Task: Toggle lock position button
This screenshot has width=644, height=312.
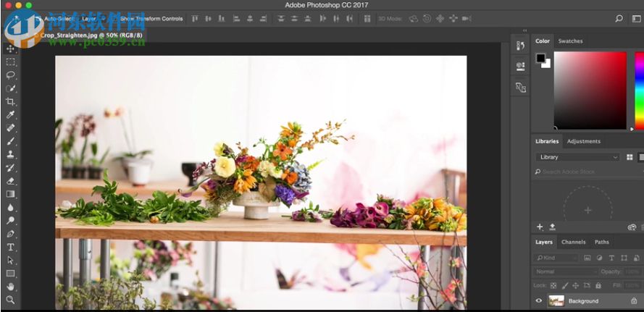Action: click(x=575, y=285)
